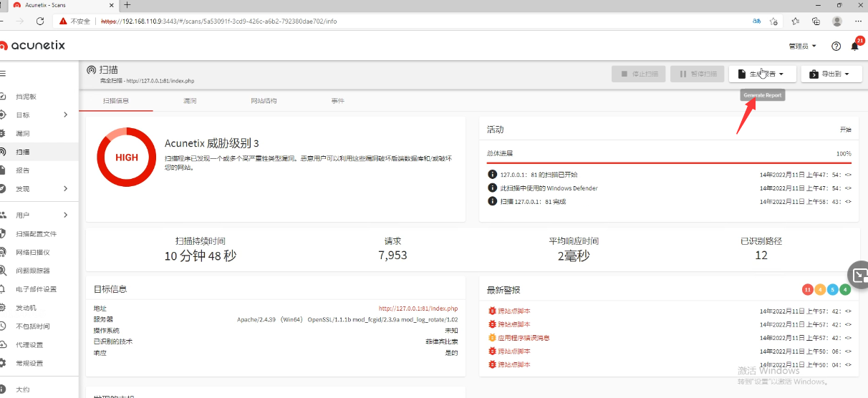This screenshot has width=868, height=398.
Task: Open 问题跟踪器 issue trackers in sidebar
Action: tap(32, 271)
